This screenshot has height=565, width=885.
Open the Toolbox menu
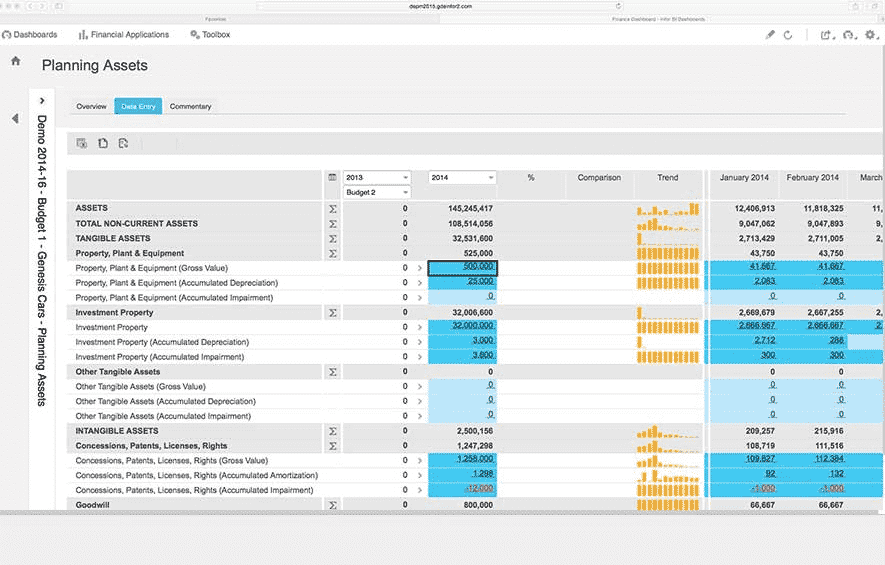(210, 35)
